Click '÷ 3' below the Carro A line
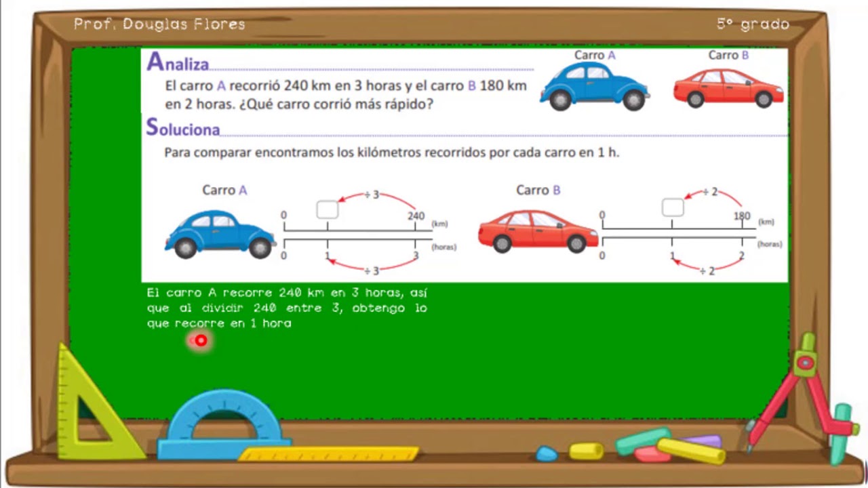 point(372,270)
